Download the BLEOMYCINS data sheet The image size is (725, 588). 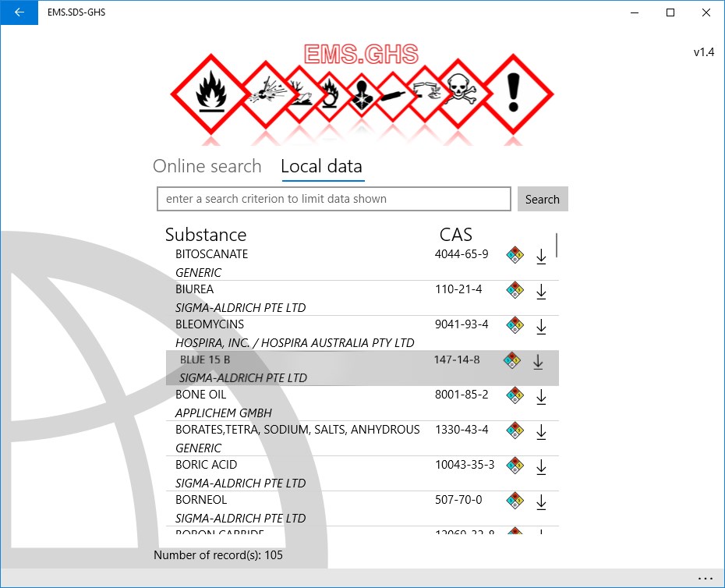(541, 327)
